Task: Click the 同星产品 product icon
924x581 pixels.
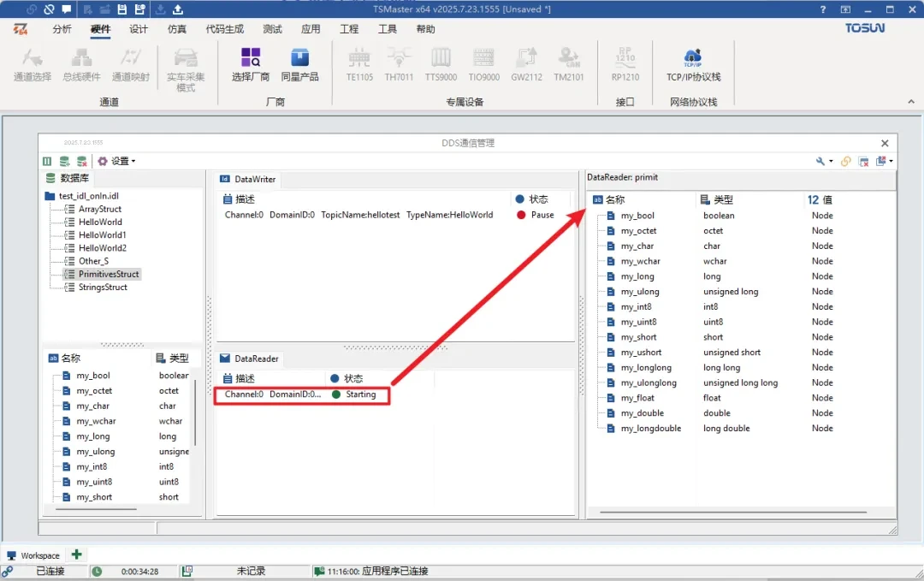Action: pyautogui.click(x=299, y=63)
